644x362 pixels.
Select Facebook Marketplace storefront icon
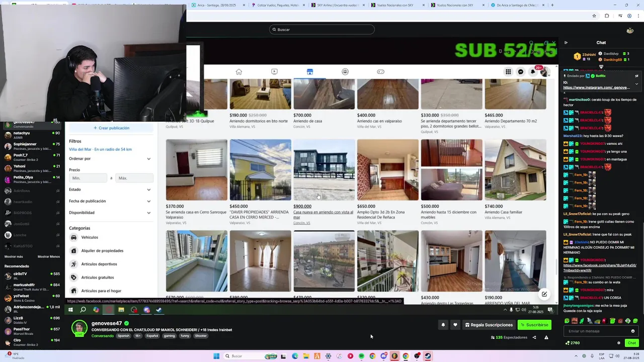[x=310, y=72]
